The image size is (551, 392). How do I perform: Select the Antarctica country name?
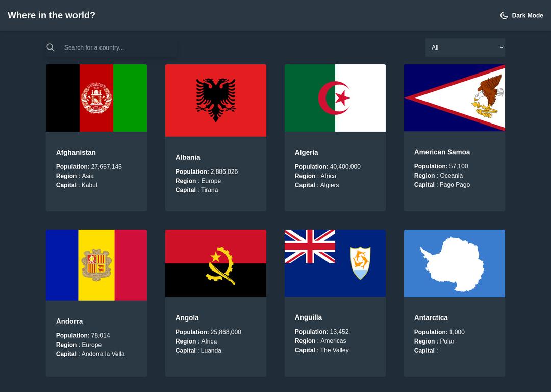[x=431, y=317]
